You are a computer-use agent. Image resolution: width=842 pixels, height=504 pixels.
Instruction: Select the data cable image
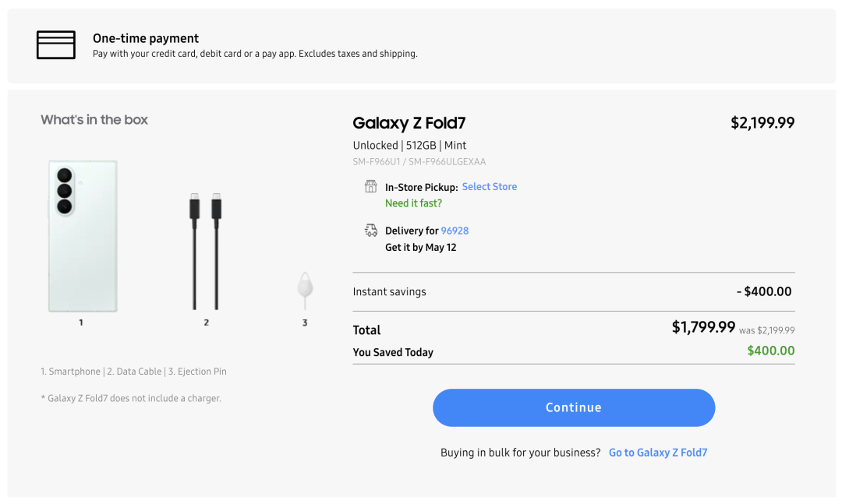click(206, 251)
